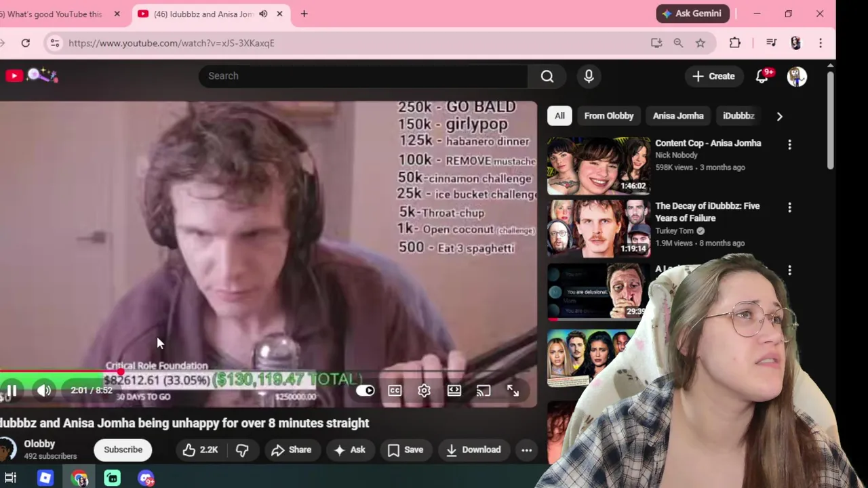Save the video to a playlist
Image resolution: width=868 pixels, height=488 pixels.
pyautogui.click(x=406, y=449)
